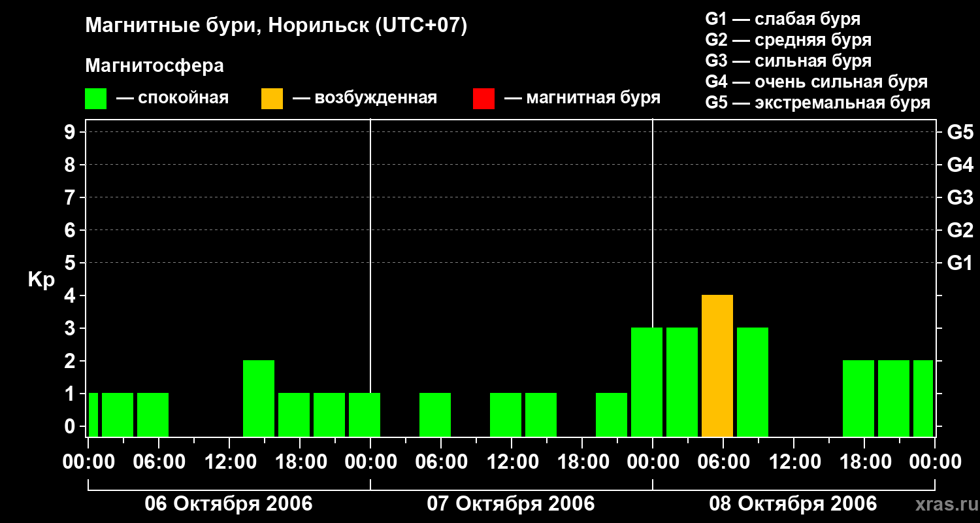This screenshot has height=523, width=980.
Task: Click the 'G4 — очень сильная буря' legend line
Action: (x=817, y=82)
